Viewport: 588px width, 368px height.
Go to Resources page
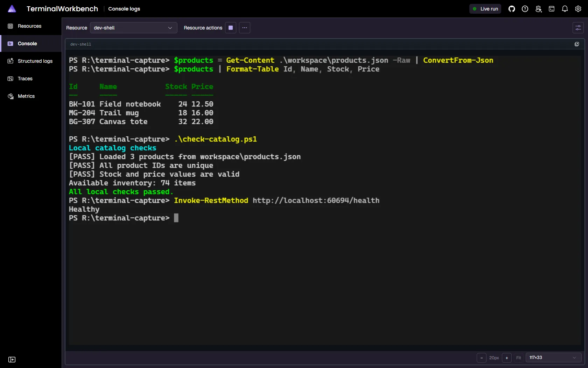31,26
